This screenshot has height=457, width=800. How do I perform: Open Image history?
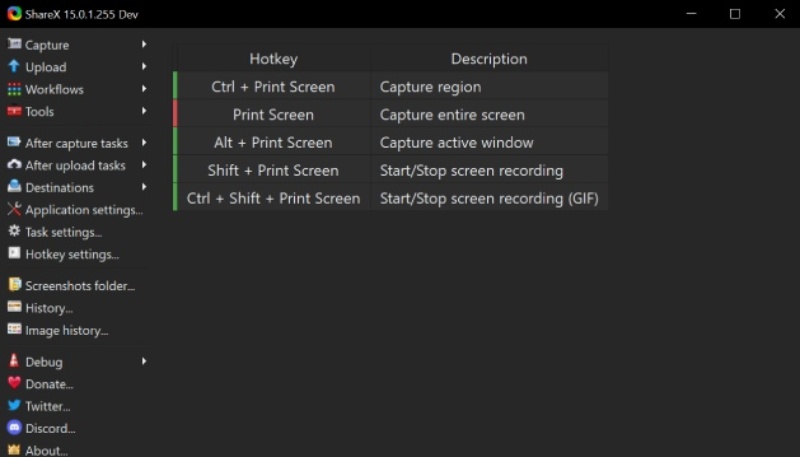(x=66, y=330)
